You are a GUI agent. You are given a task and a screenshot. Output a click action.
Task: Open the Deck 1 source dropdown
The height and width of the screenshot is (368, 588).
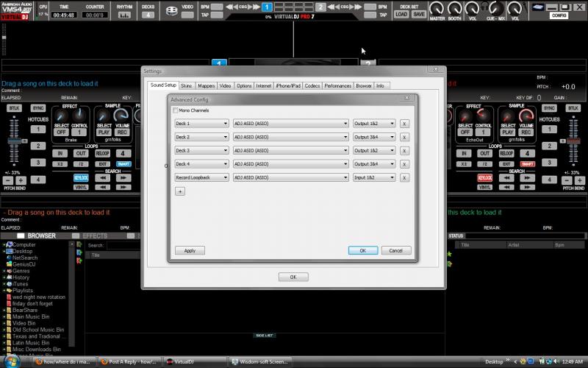click(x=201, y=124)
